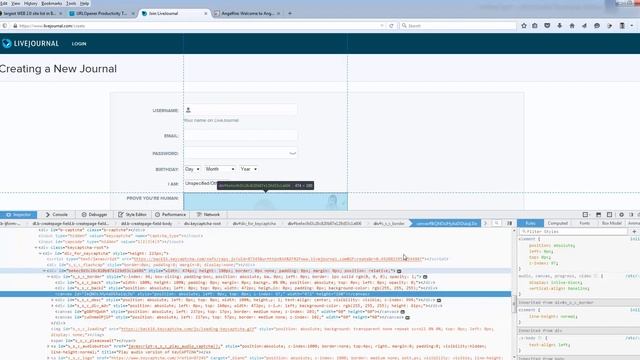This screenshot has width=640, height=360.
Task: Bookmark this page with star icon
Action: (x=524, y=26)
